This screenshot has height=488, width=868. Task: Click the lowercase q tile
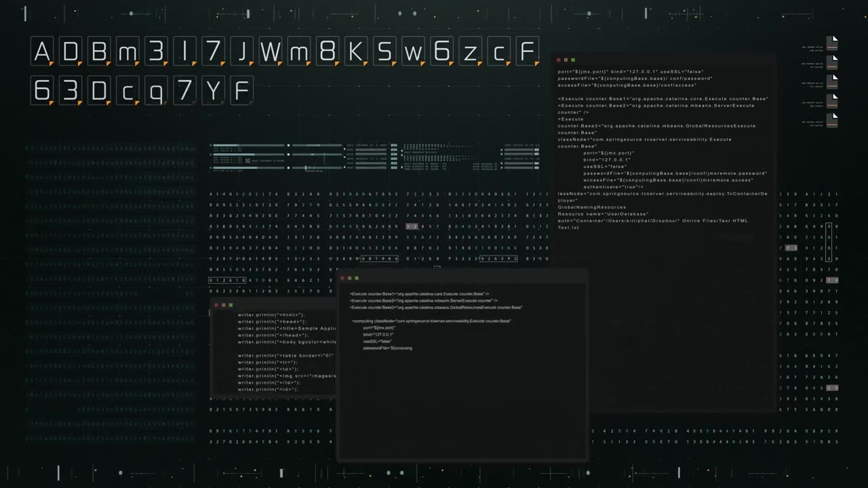(x=156, y=90)
